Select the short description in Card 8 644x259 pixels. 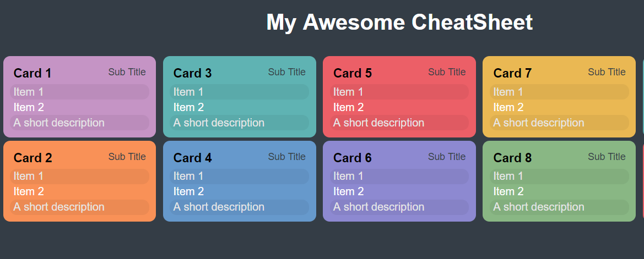pos(559,207)
